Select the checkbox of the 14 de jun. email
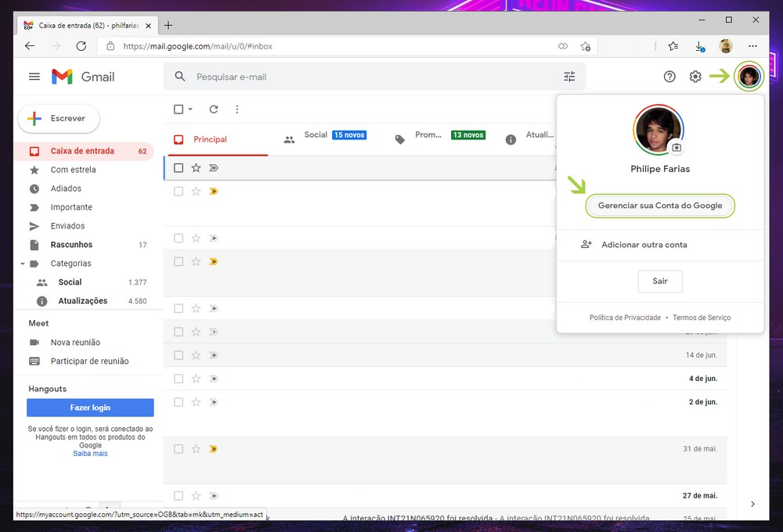 click(179, 355)
